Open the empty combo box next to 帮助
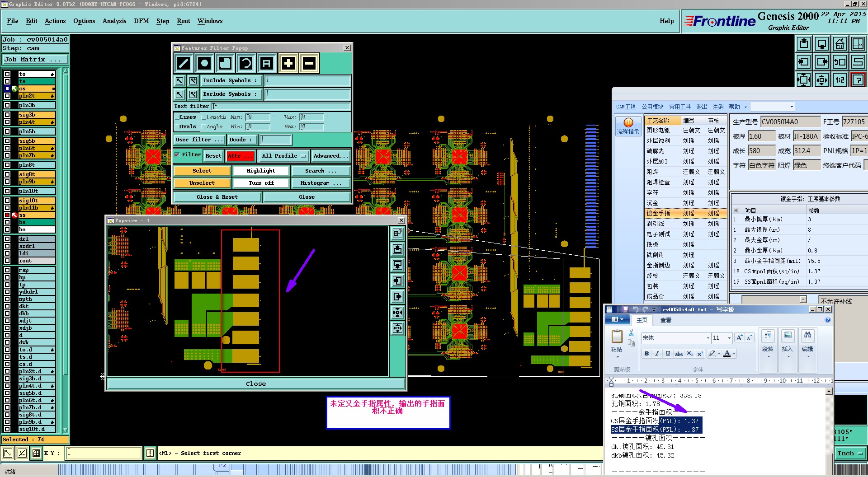This screenshot has width=868, height=477. 773,107
